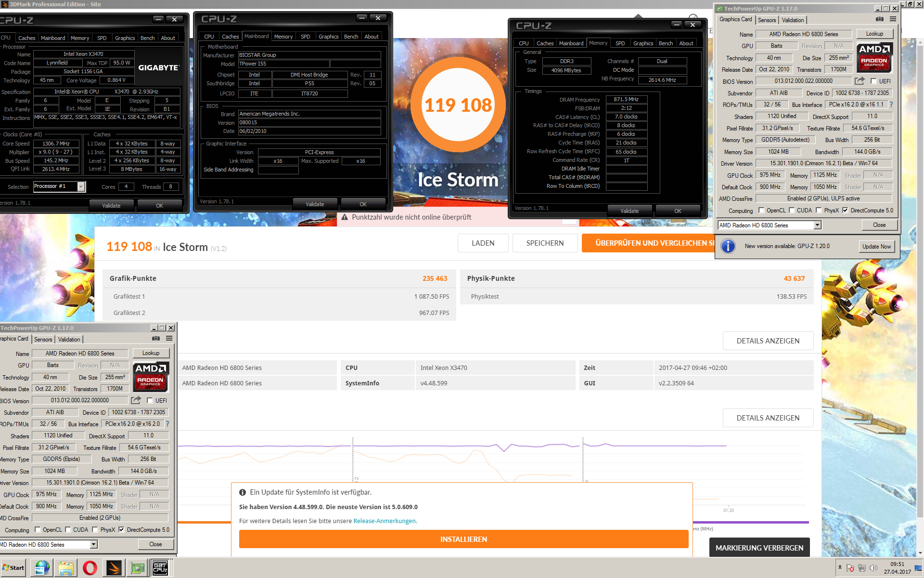The height and width of the screenshot is (578, 924).
Task: Click Close button in top-right GPU-Z
Action: tap(879, 225)
